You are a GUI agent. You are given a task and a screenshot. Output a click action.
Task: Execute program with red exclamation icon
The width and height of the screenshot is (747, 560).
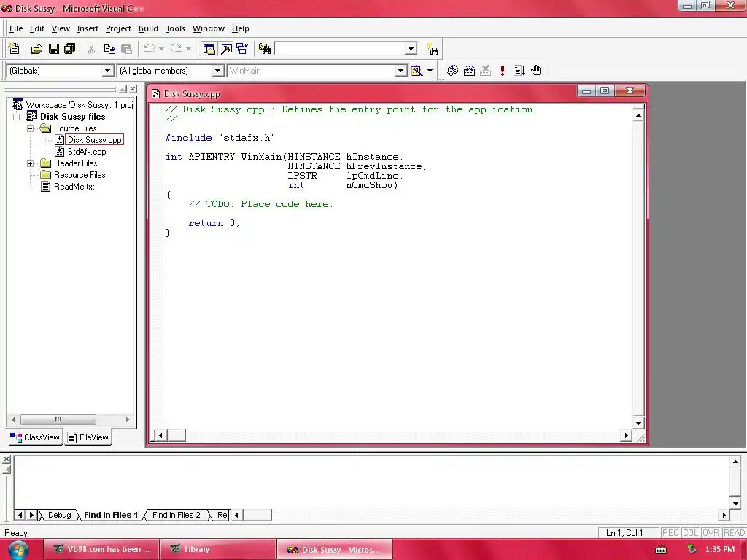tap(502, 71)
